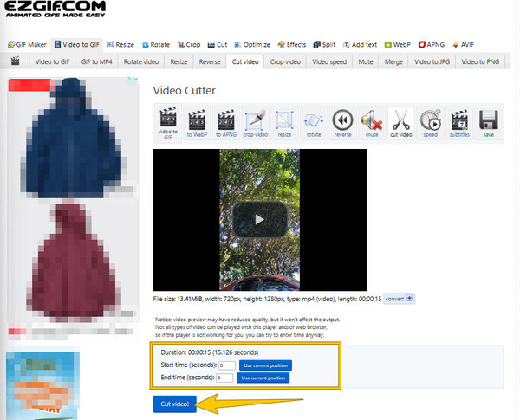Open GIF Maker in top menu
Image resolution: width=520 pixels, height=420 pixels.
pyautogui.click(x=27, y=44)
